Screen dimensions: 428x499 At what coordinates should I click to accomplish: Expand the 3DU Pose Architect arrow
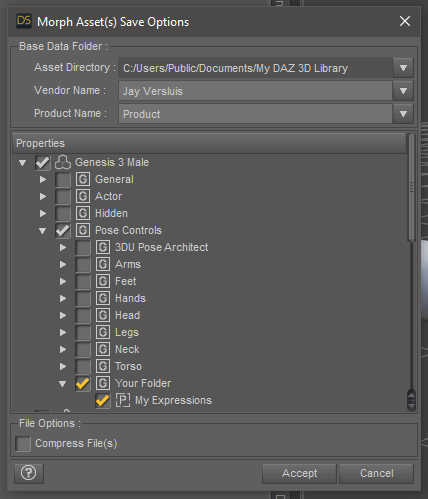pos(63,247)
